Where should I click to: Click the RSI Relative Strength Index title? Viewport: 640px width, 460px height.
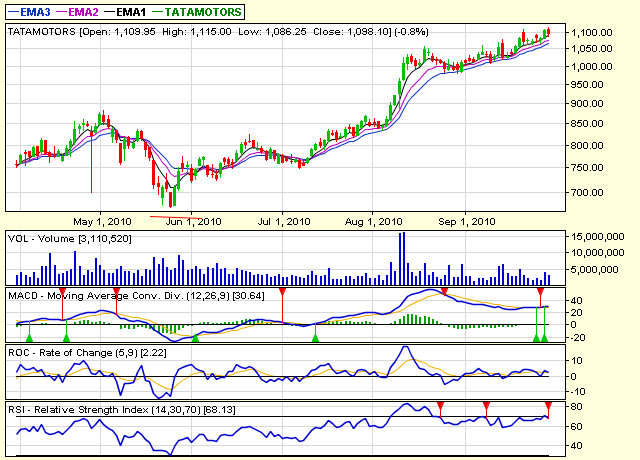pos(122,409)
